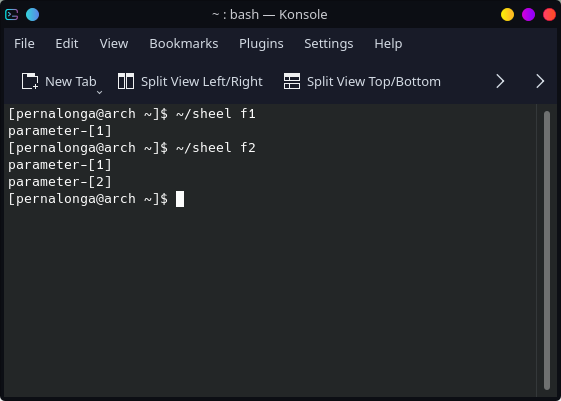Open the Plugins menu
This screenshot has width=561, height=401.
261,44
